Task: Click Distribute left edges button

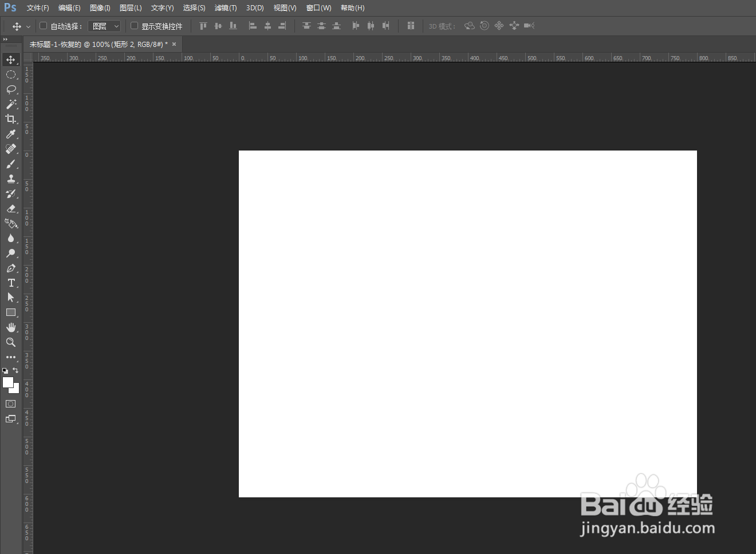Action: [356, 26]
